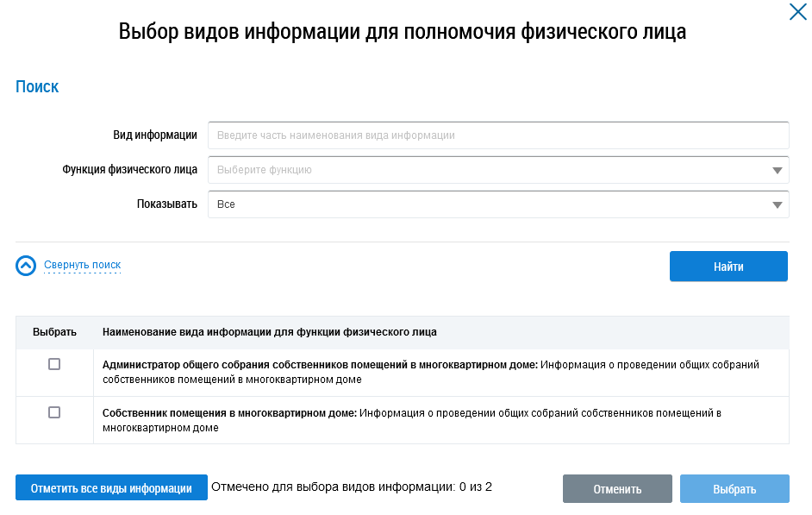The height and width of the screenshot is (515, 812).
Task: Open the Функция физического лица dropdown
Action: (491, 170)
